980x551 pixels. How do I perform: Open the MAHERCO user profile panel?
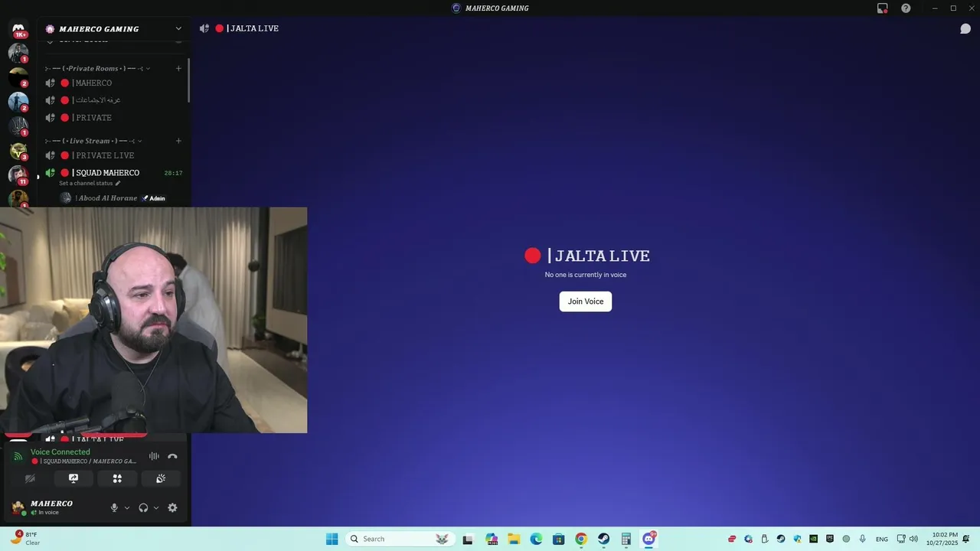coord(54,507)
